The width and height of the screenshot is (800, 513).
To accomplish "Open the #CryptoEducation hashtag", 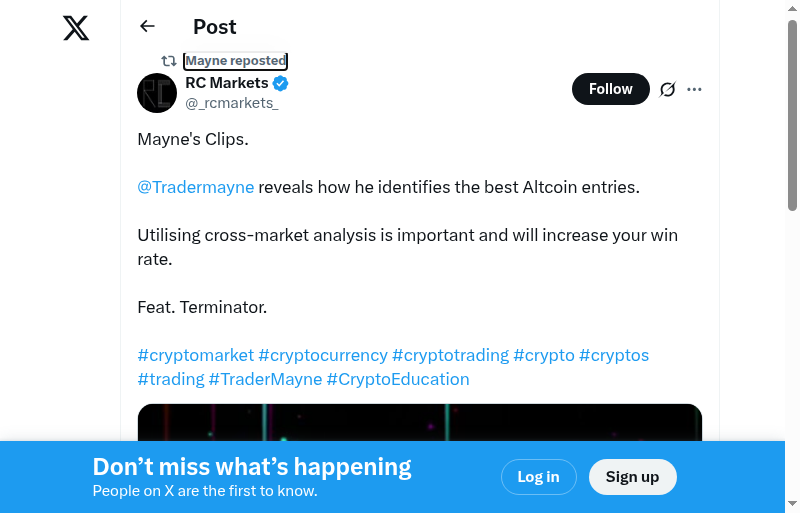I will (398, 379).
